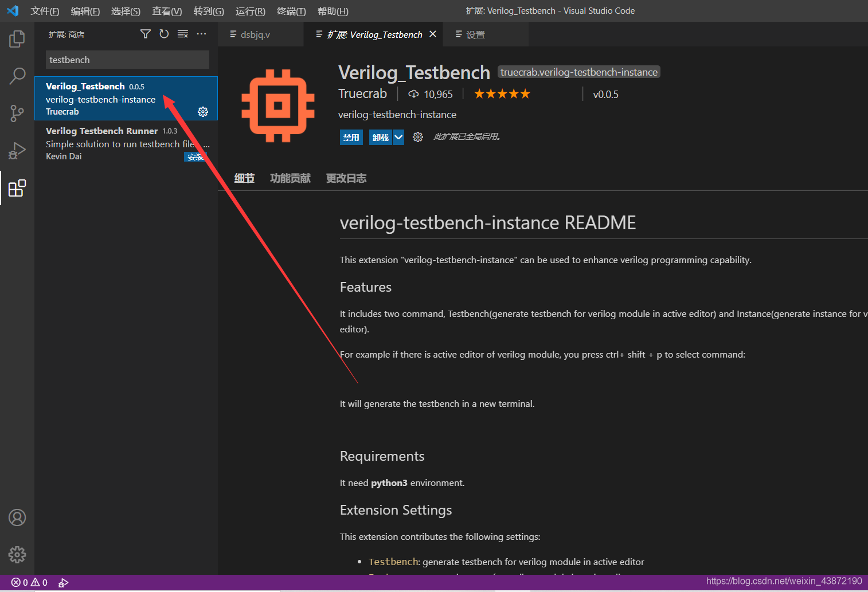Open the 编辑(E) menu

point(85,11)
